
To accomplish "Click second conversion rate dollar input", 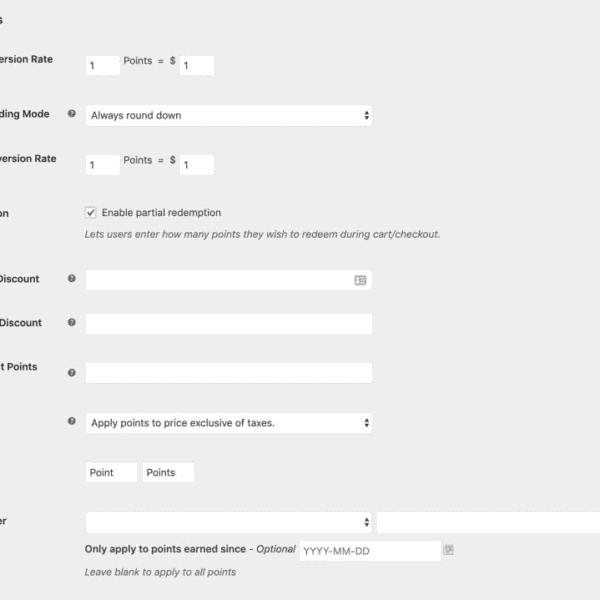I will (x=197, y=165).
